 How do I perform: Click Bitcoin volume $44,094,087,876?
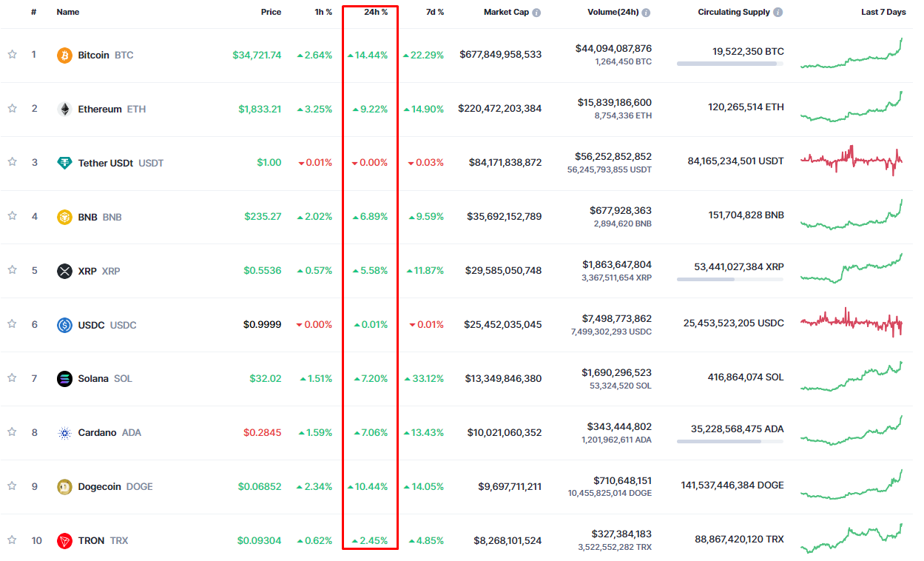tap(613, 49)
